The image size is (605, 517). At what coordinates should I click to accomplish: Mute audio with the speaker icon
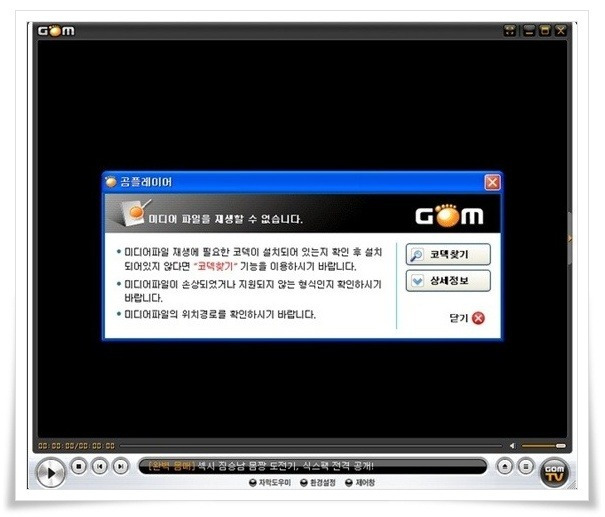[512, 446]
